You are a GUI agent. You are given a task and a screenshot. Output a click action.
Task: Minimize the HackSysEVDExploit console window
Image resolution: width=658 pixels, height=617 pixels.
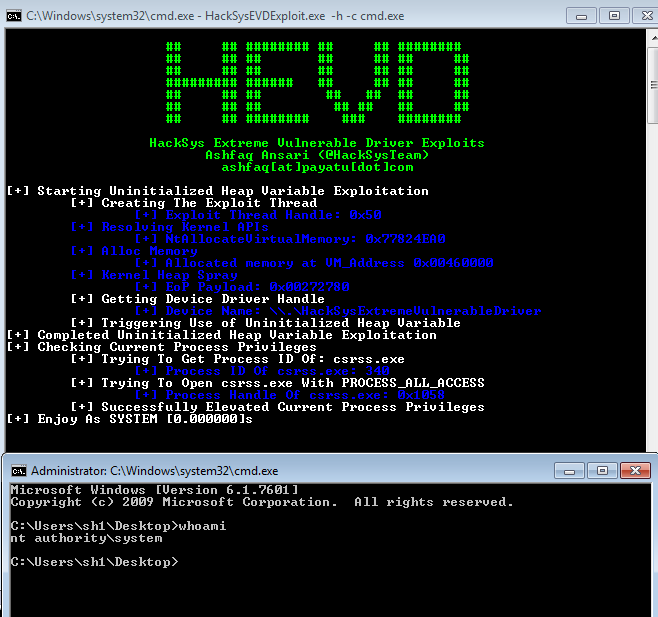click(x=580, y=15)
